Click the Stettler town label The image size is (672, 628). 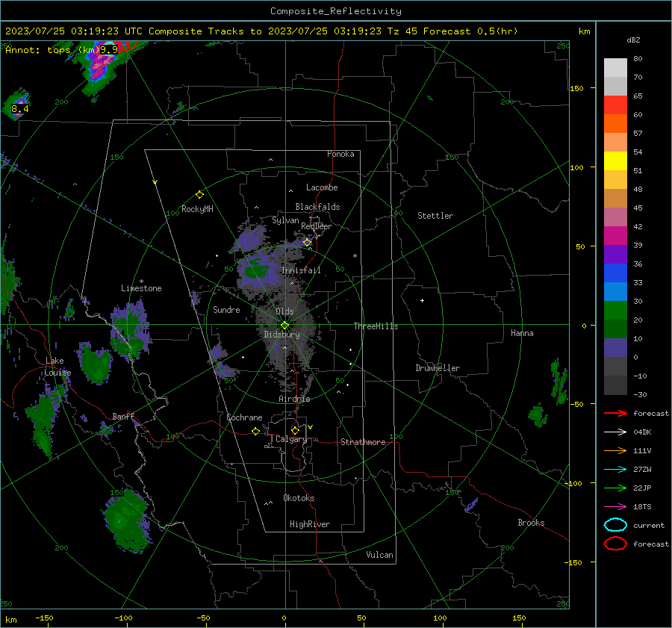click(435, 216)
